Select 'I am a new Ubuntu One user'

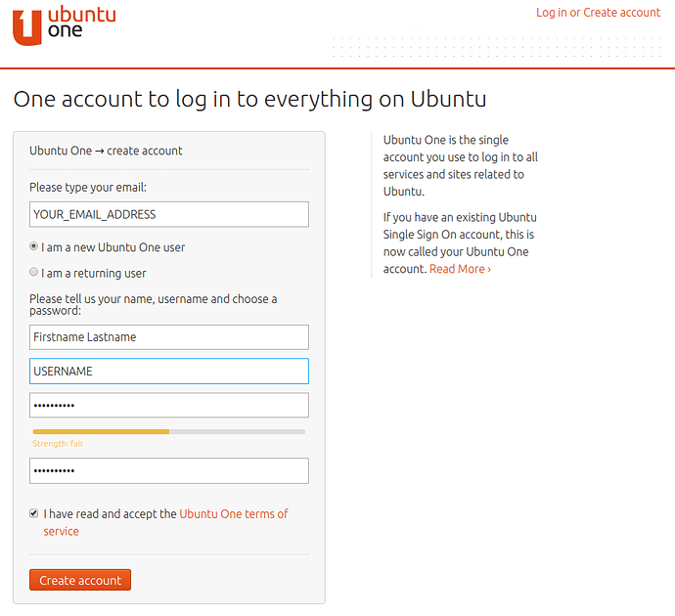coord(34,246)
